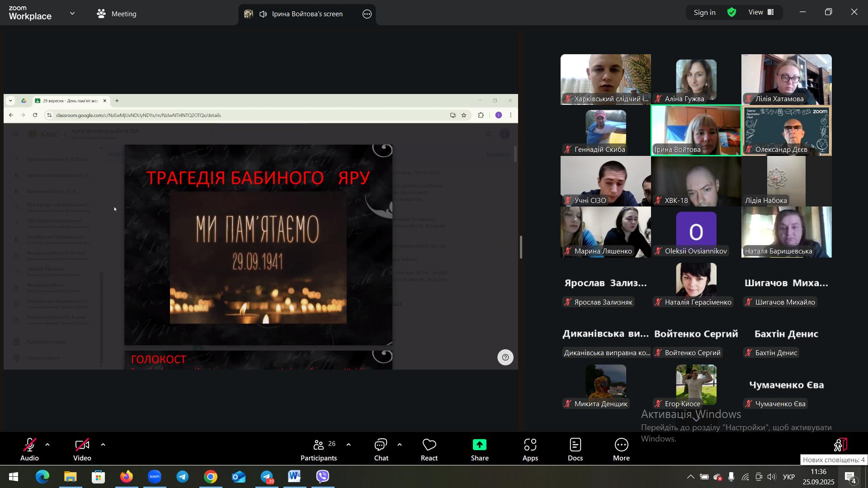
Task: Select Аліна Гужва participant tile
Action: click(696, 80)
